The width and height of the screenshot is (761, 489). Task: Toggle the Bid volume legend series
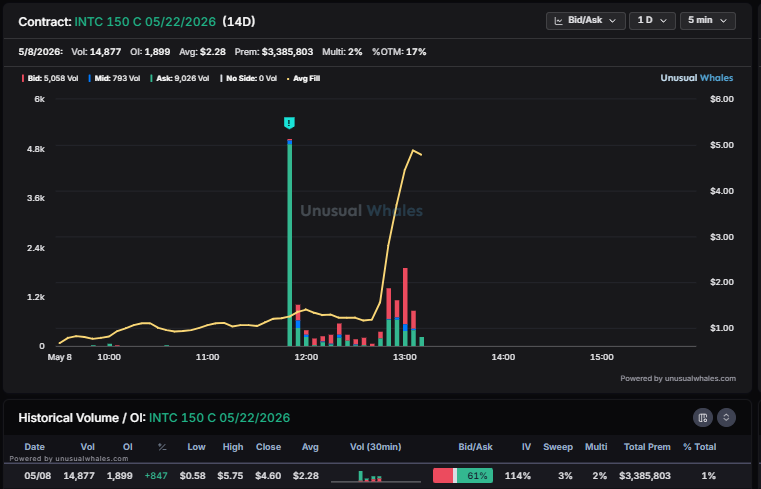point(50,78)
